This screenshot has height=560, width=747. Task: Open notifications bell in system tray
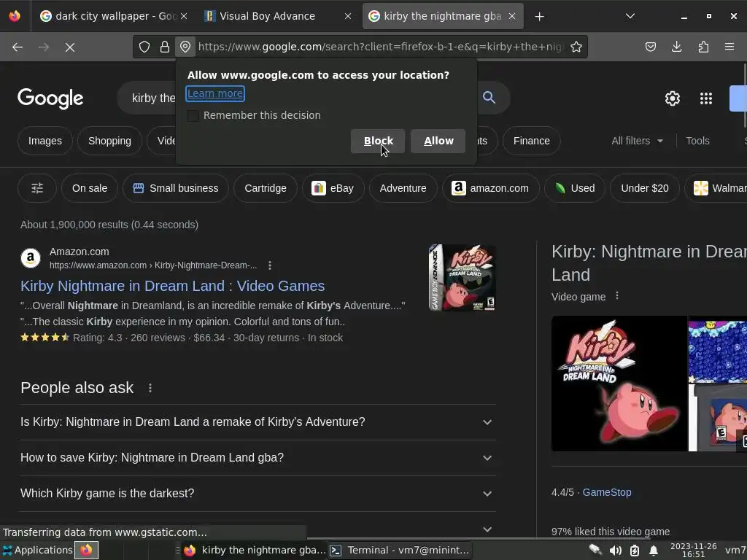pyautogui.click(x=654, y=551)
